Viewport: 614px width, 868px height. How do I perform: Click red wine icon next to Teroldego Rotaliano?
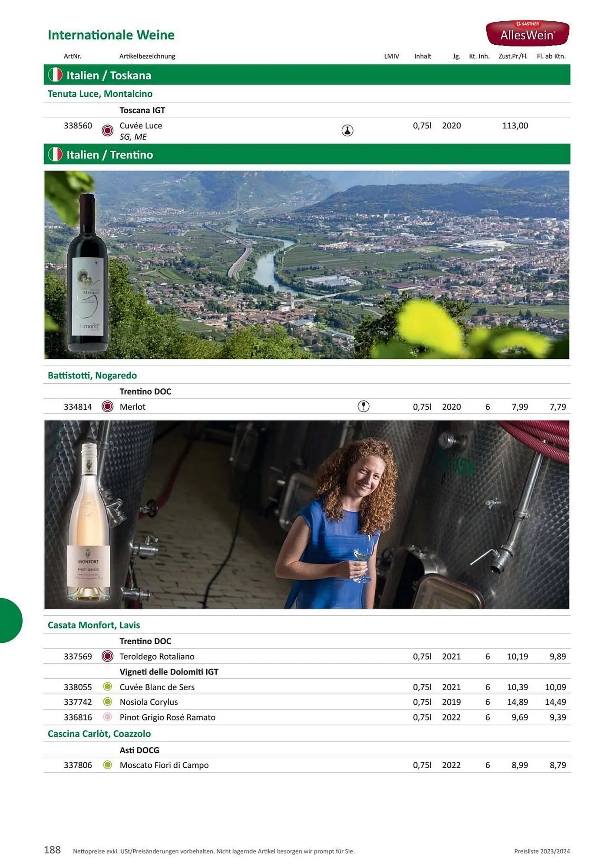tap(107, 656)
